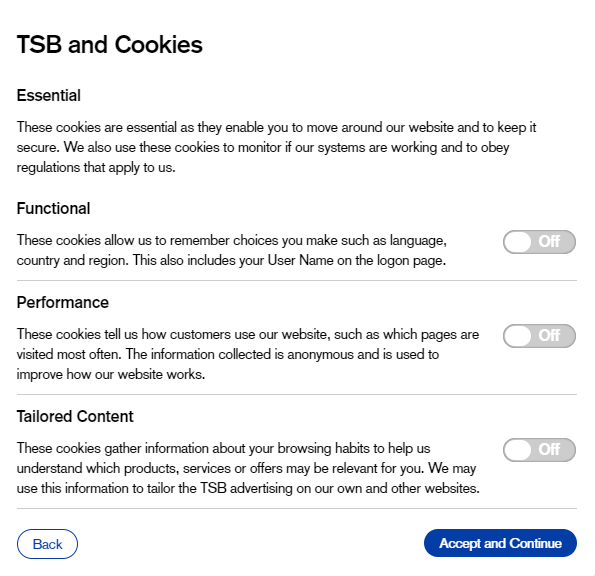Click the Essential cookies description paragraph
The image size is (595, 576).
tap(276, 147)
